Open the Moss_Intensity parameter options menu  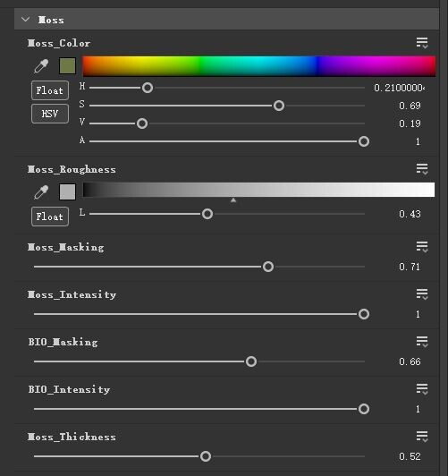[422, 294]
